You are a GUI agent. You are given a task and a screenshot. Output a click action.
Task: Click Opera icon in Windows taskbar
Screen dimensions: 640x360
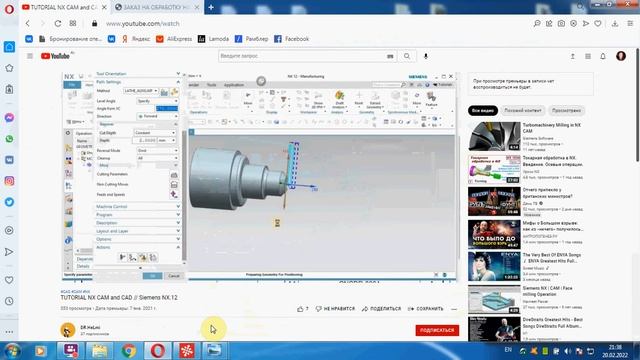tap(158, 350)
